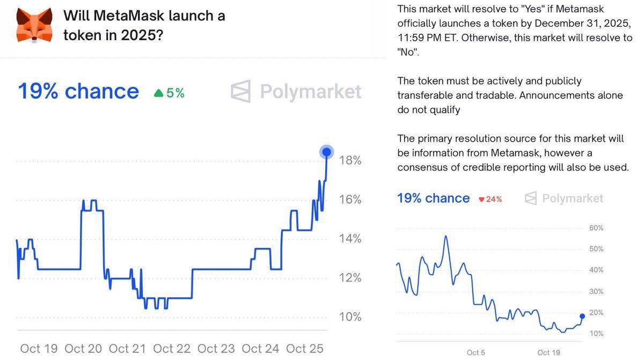Click the 60% axis label on the small chart
Screen dimensions: 644x362
click(x=596, y=228)
